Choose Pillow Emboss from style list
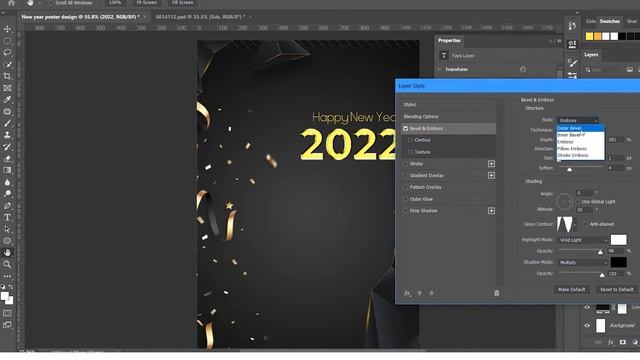 [x=580, y=149]
